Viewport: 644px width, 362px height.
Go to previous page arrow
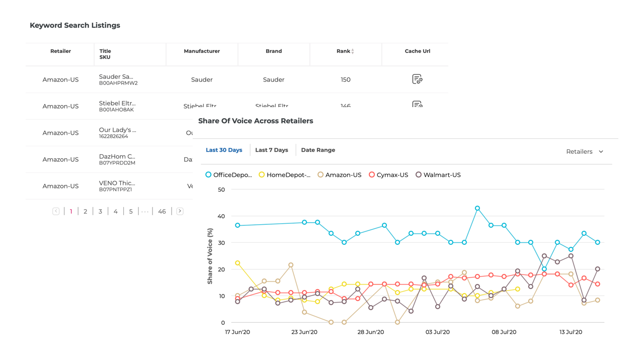pos(56,211)
